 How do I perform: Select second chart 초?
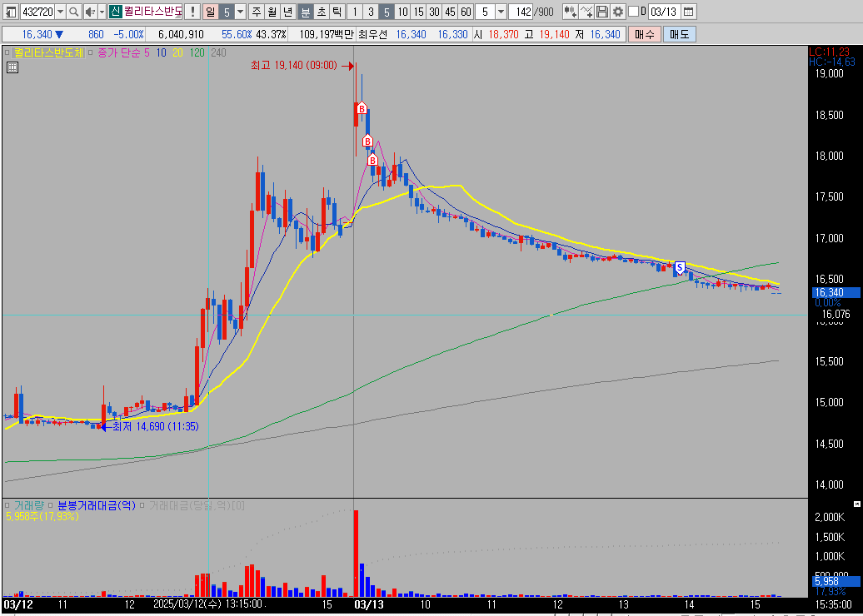click(322, 11)
